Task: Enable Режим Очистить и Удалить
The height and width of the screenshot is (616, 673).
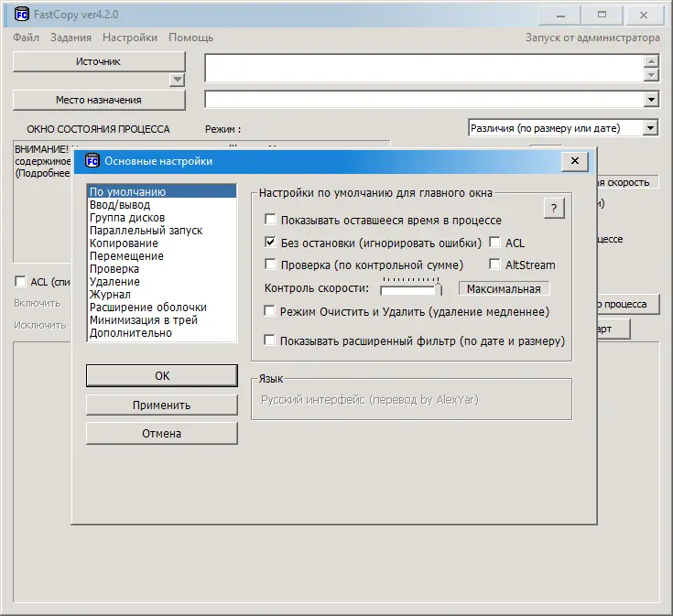Action: click(x=269, y=311)
